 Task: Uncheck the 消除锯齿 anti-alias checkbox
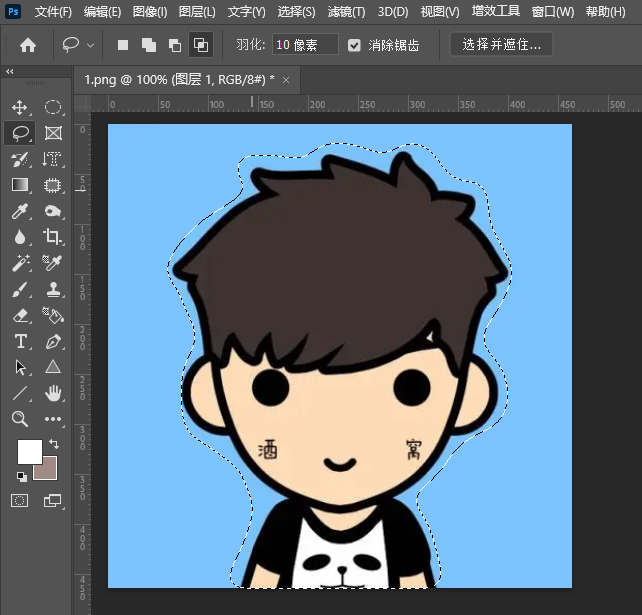354,45
